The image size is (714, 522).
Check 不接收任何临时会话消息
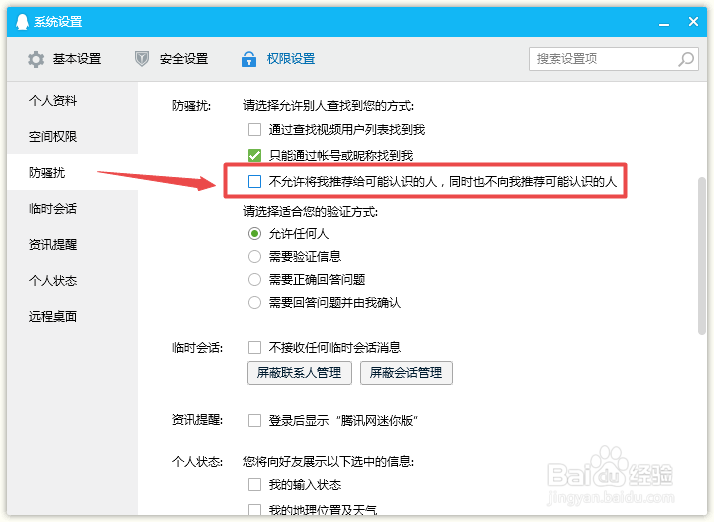pos(254,348)
